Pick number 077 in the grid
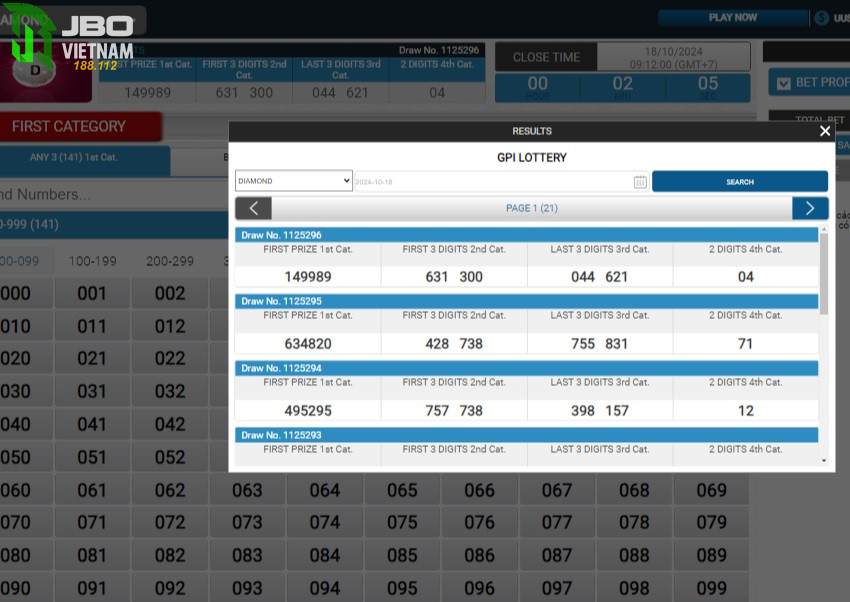Screen dimensions: 850x602 pos(557,522)
